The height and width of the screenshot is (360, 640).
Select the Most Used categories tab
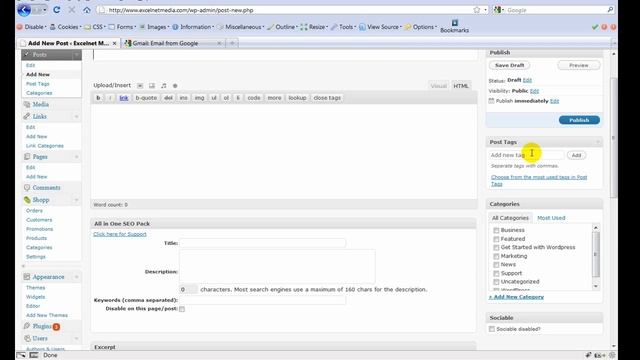click(x=551, y=218)
